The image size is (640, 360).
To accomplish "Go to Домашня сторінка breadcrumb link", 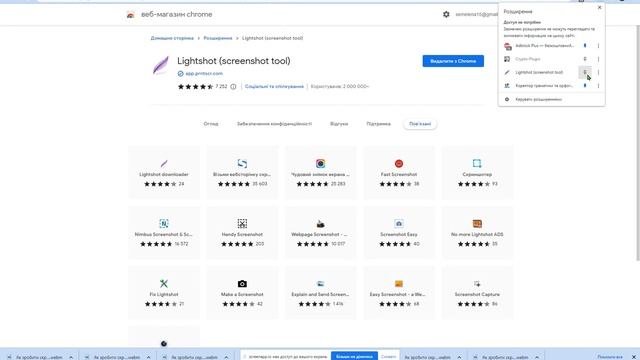I will coord(172,38).
